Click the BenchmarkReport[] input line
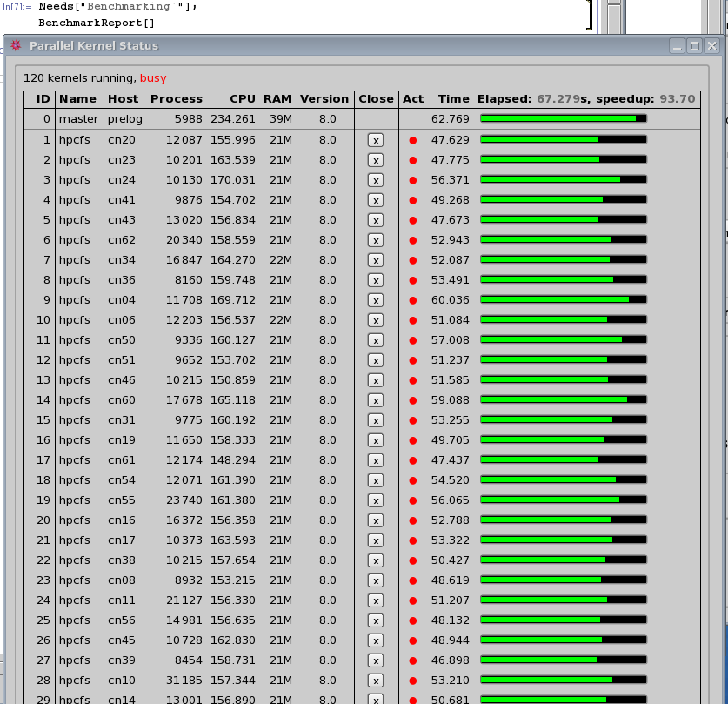Image resolution: width=728 pixels, height=704 pixels. (x=84, y=22)
